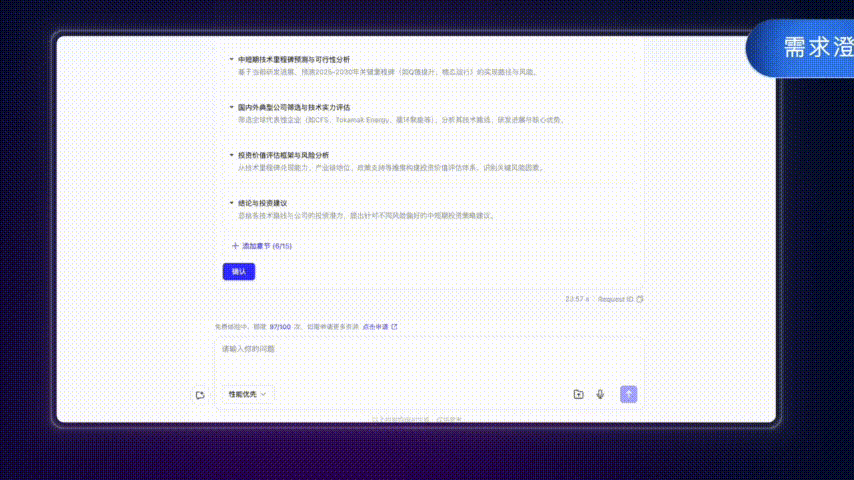Viewport: 854px width, 480px height.
Task: Click the description mentioning 2025-2030年
Action: [x=388, y=72]
